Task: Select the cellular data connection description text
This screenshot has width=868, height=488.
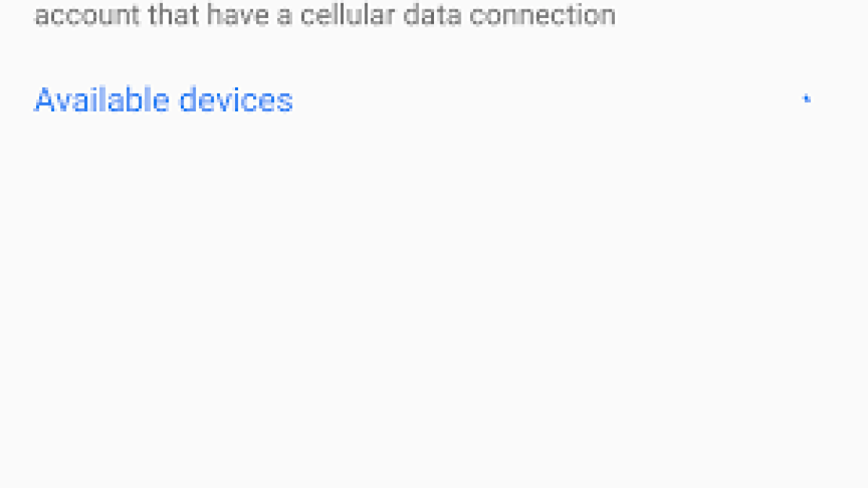Action: (325, 15)
